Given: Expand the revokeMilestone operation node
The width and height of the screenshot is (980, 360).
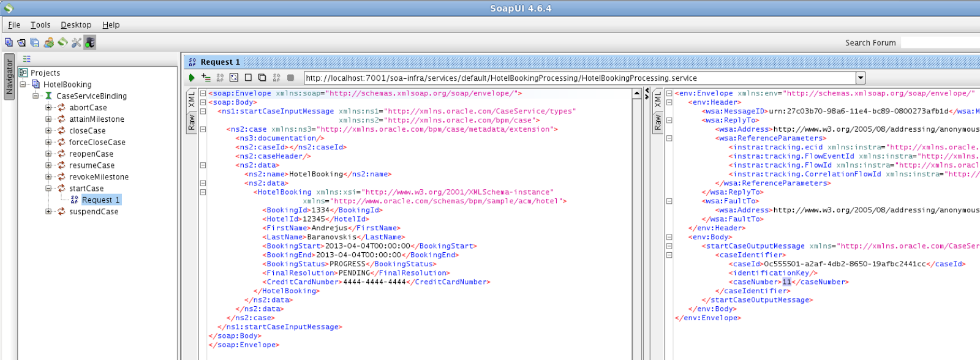Looking at the screenshot, I should [48, 176].
